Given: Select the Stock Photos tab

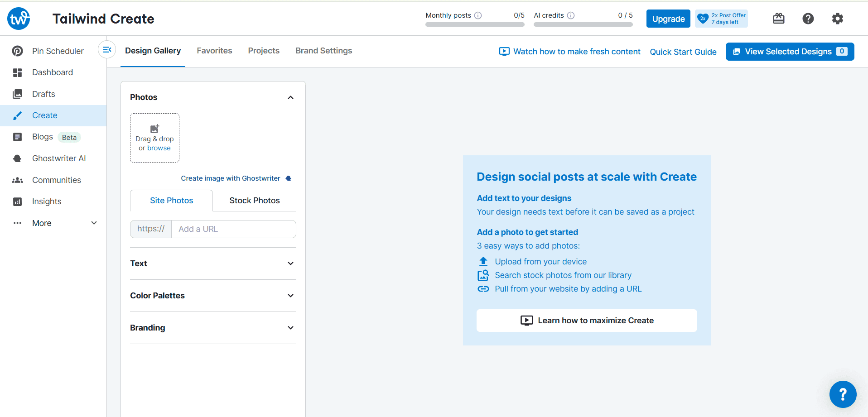Looking at the screenshot, I should (255, 201).
